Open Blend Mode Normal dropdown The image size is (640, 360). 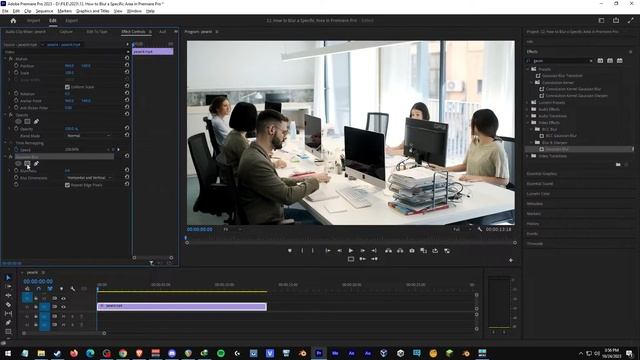pos(88,136)
